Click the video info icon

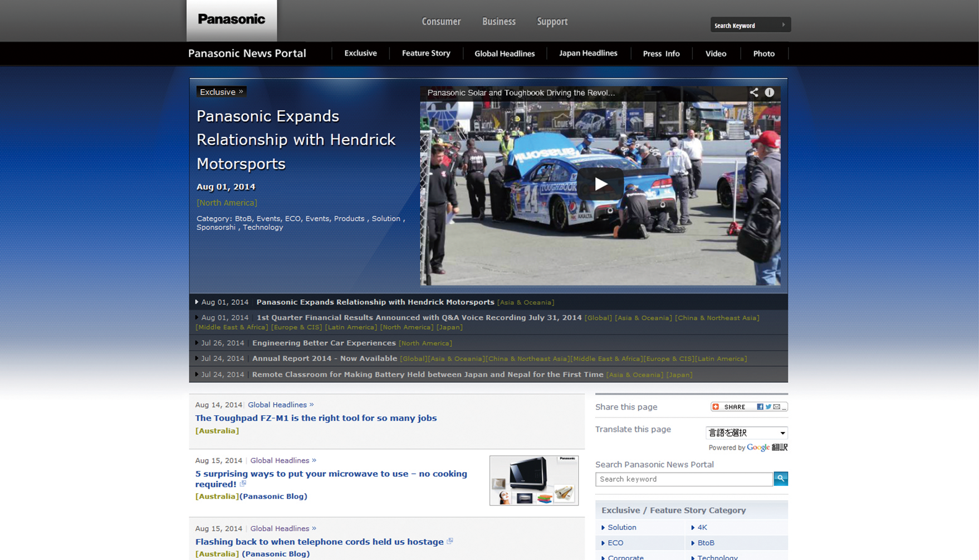[x=769, y=93]
